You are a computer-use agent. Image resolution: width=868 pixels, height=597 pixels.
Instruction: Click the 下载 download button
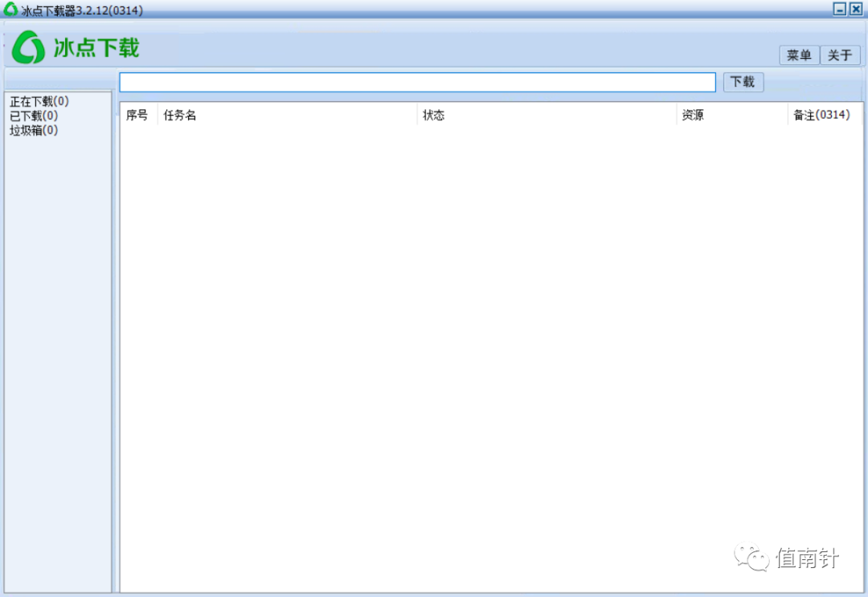tap(743, 82)
